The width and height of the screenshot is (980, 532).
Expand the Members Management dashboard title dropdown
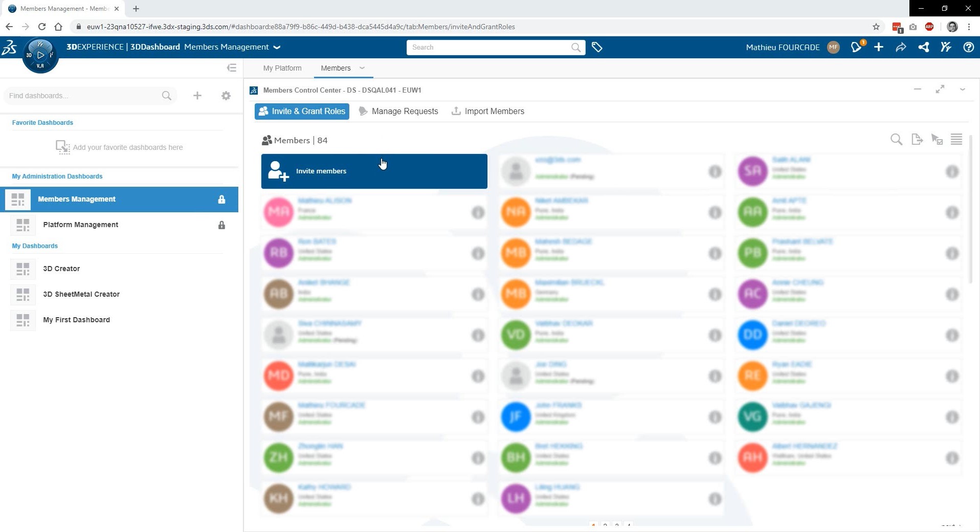[276, 47]
